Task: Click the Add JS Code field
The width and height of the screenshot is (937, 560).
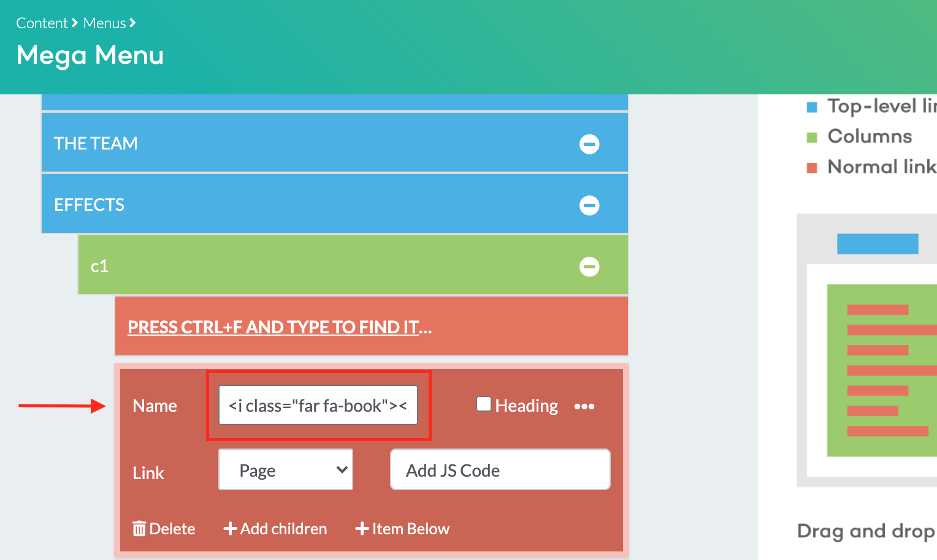Action: [x=500, y=469]
